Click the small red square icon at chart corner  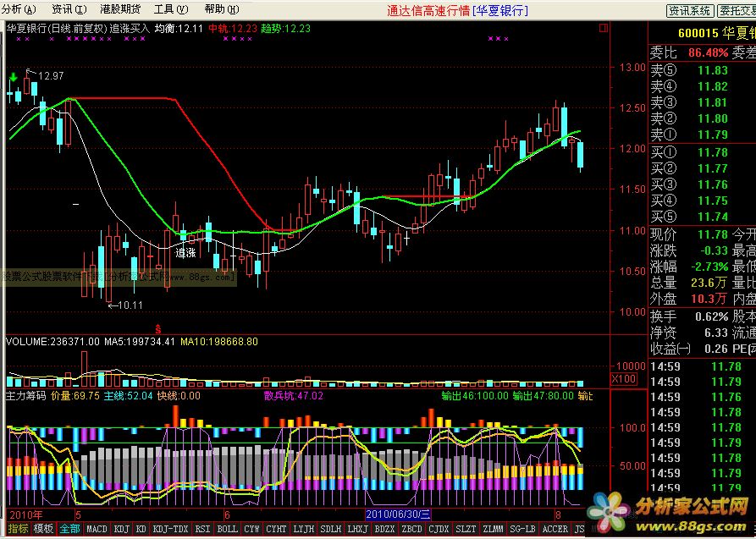pyautogui.click(x=603, y=29)
